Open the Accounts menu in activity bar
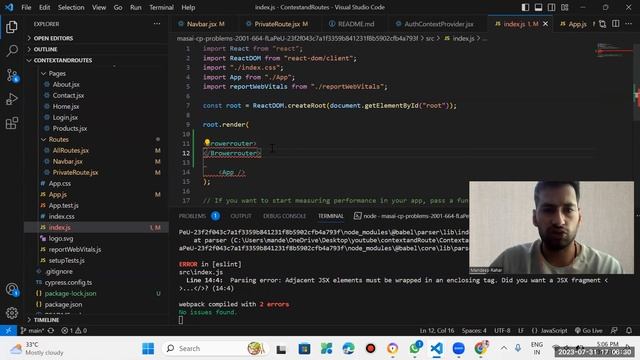 pos(12,289)
